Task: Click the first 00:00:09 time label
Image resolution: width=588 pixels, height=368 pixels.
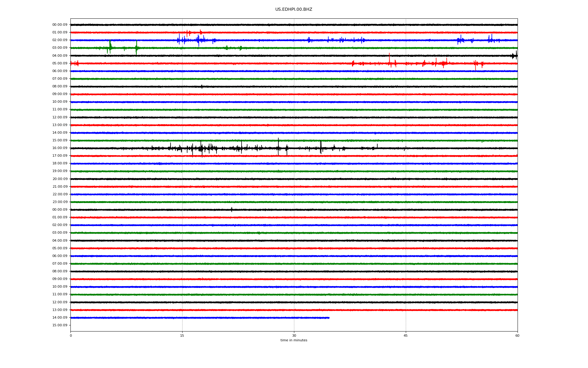Action: (60, 25)
